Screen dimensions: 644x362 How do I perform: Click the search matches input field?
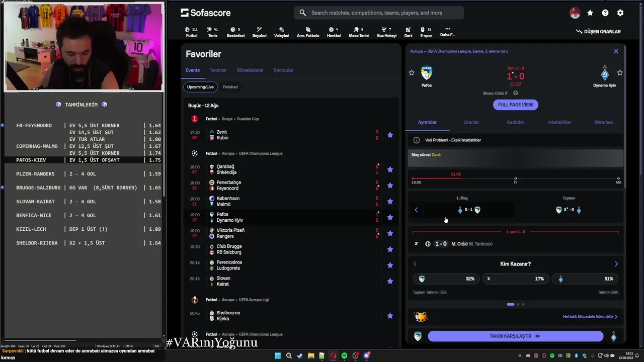pyautogui.click(x=379, y=13)
